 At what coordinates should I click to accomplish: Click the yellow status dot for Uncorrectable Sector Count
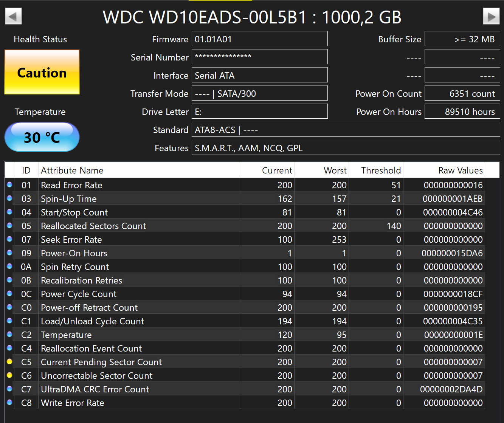pos(9,375)
